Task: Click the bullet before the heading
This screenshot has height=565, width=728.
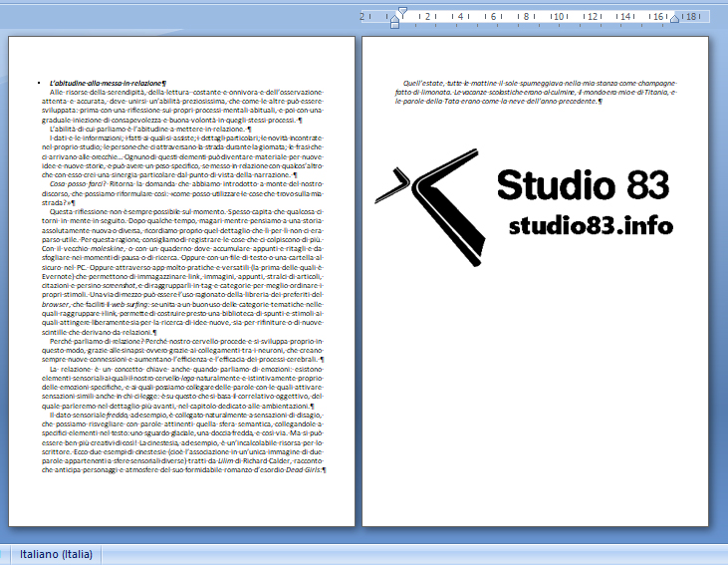Action: coord(39,83)
